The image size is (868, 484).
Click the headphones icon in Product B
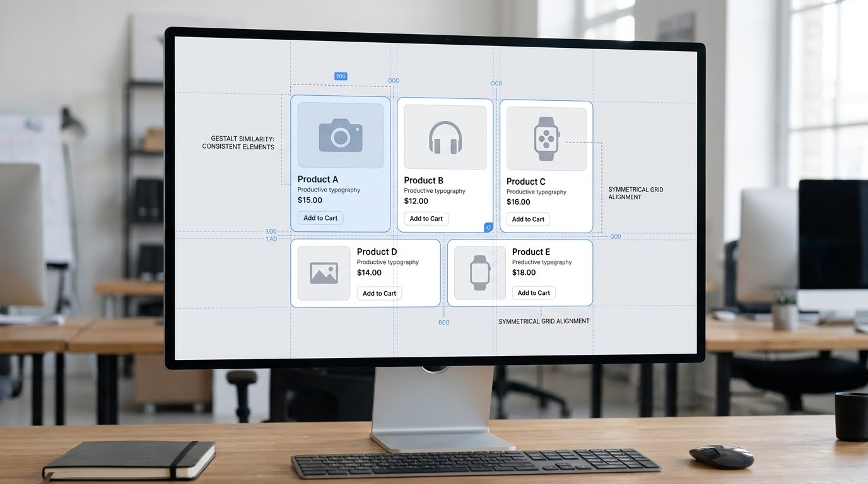(445, 137)
